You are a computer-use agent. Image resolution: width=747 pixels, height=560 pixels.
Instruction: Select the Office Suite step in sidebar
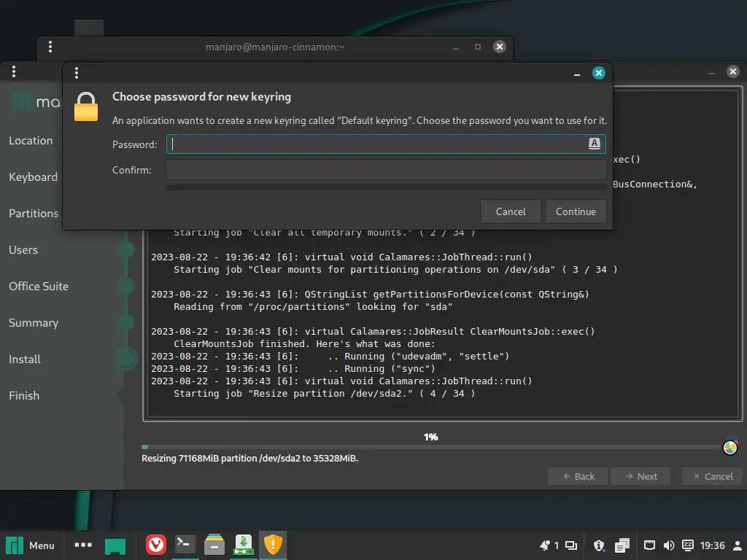tap(39, 286)
